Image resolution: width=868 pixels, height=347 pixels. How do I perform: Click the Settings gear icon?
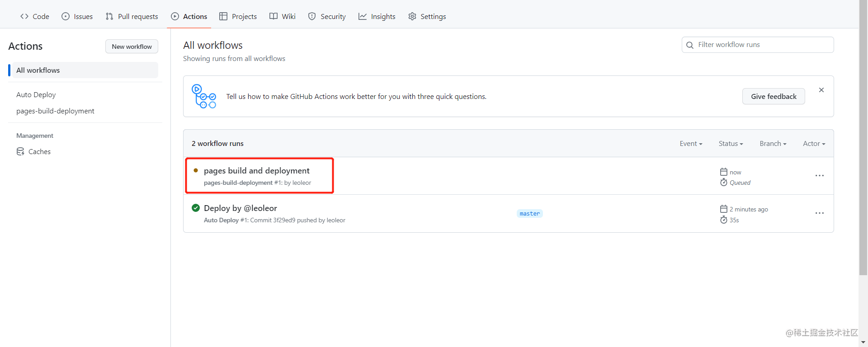[412, 16]
